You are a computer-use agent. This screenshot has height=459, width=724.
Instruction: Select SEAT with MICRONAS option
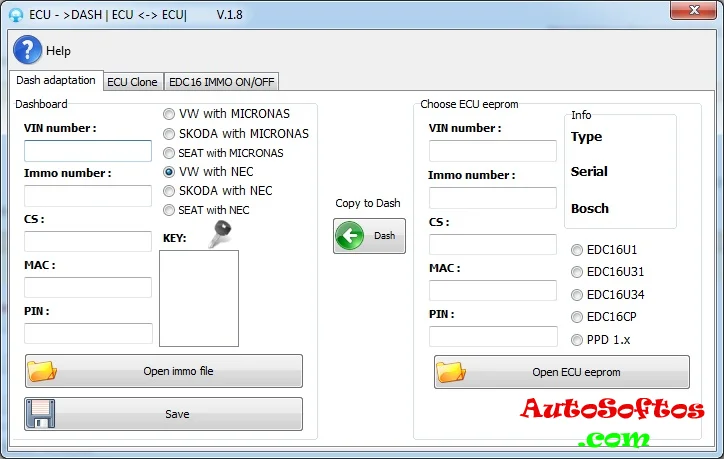(x=169, y=153)
